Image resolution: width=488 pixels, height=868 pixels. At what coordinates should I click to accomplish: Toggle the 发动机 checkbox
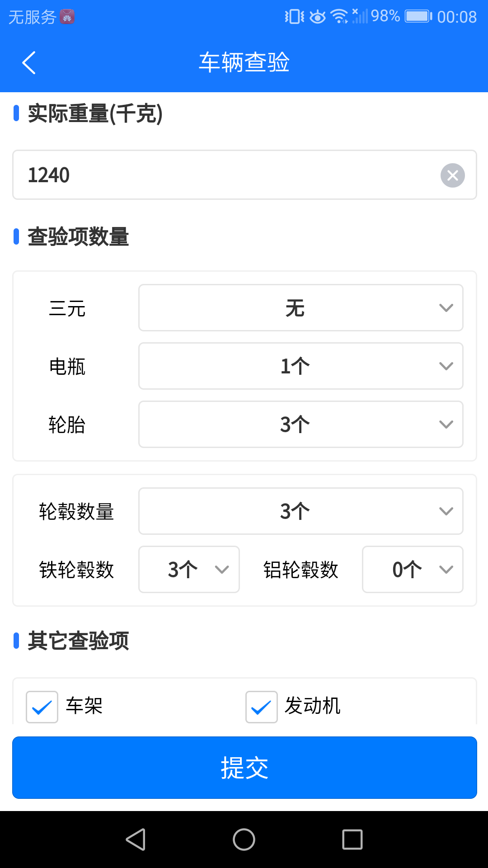pyautogui.click(x=262, y=707)
